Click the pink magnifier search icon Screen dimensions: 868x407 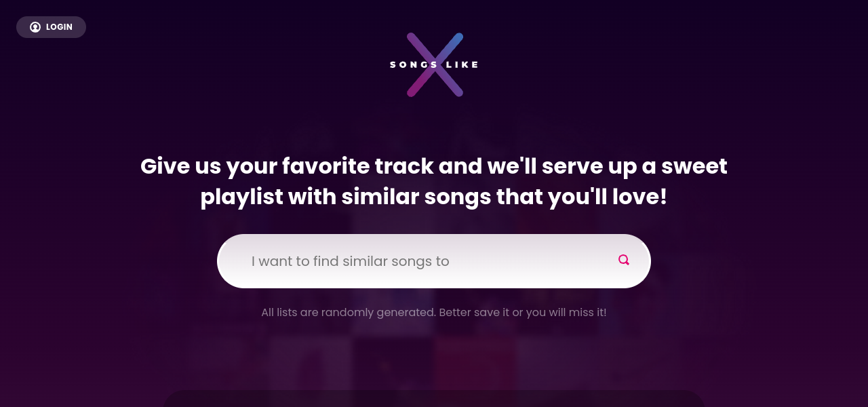[624, 260]
